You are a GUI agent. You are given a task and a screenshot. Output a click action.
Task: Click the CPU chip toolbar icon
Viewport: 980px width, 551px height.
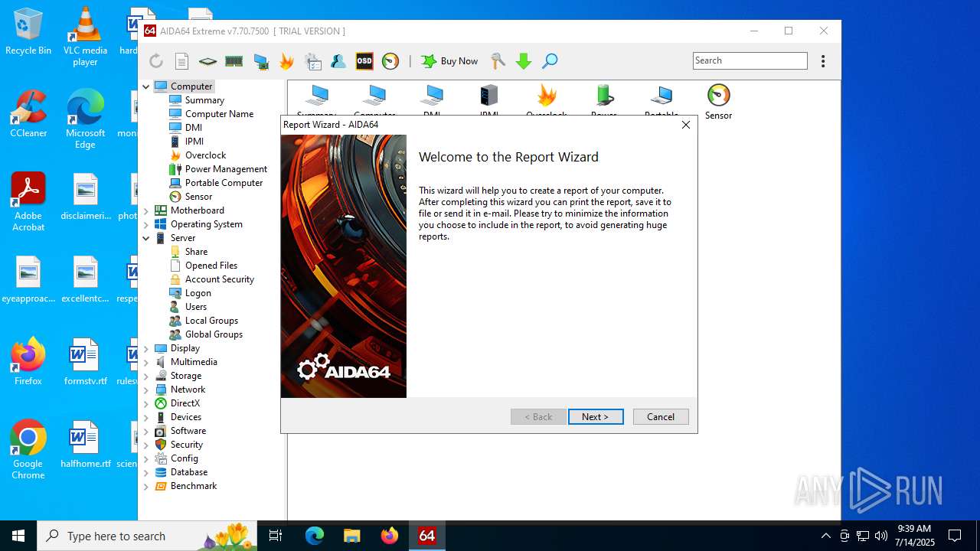[x=207, y=61]
